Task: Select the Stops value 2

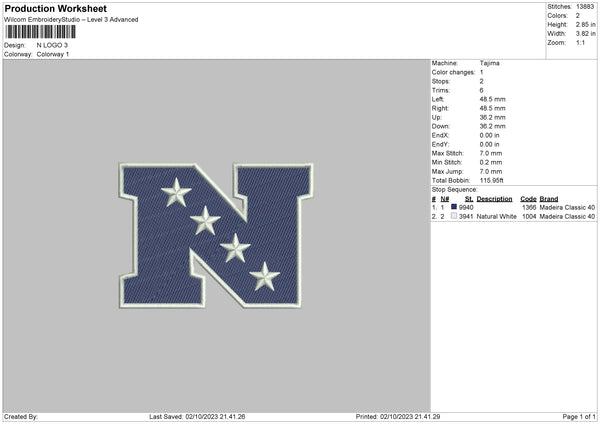Action: (x=481, y=82)
